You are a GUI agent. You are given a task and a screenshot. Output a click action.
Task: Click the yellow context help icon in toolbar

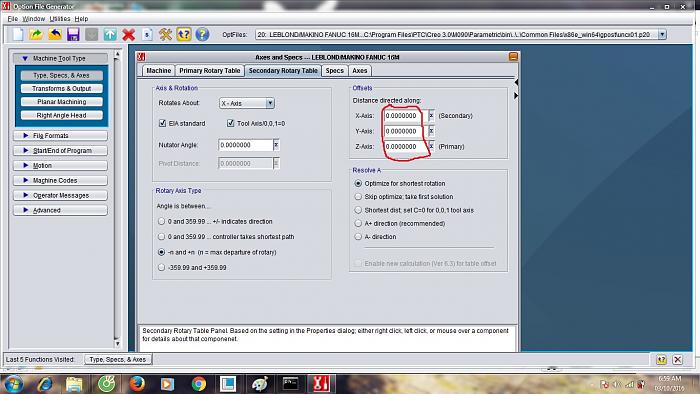[x=184, y=34]
